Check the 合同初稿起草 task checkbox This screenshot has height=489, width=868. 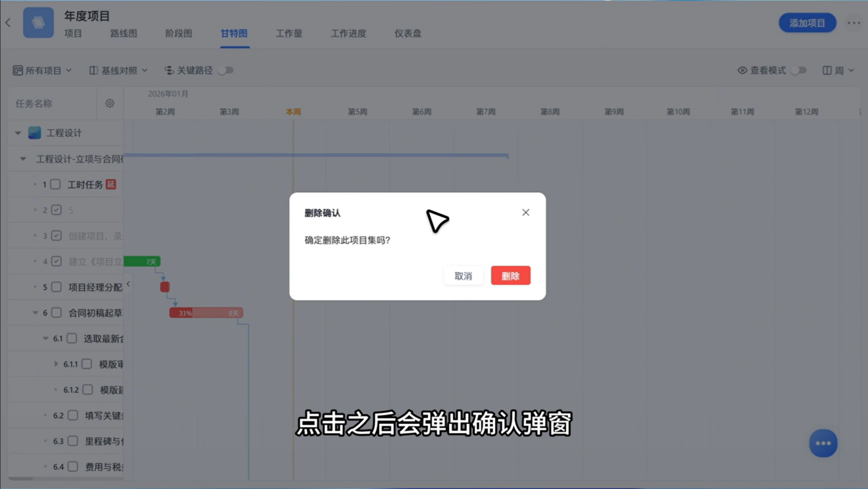[x=57, y=313]
